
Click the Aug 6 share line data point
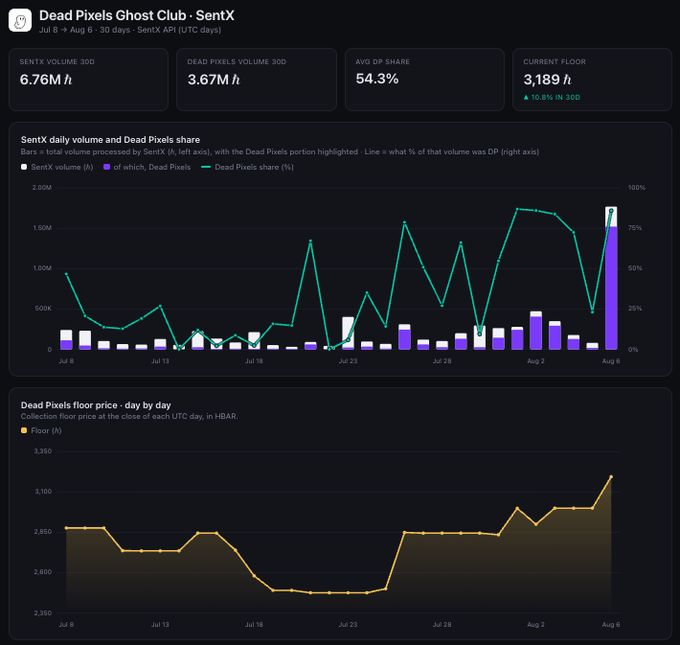tap(611, 210)
